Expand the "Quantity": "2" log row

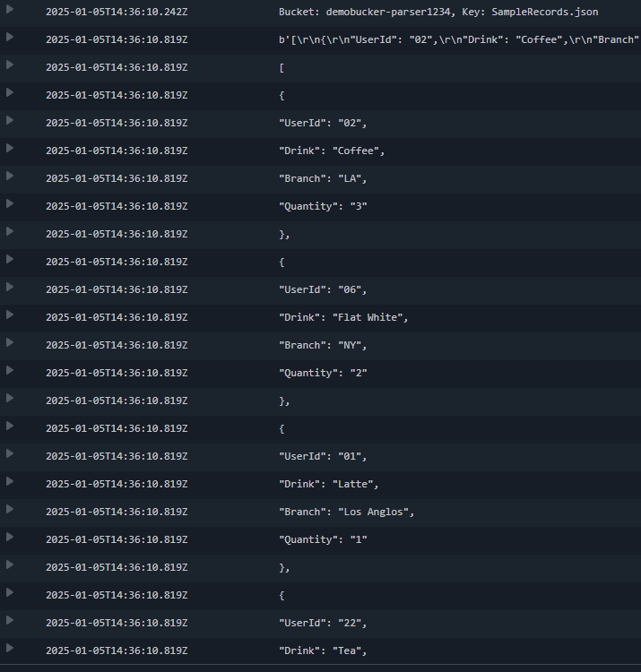(x=10, y=371)
